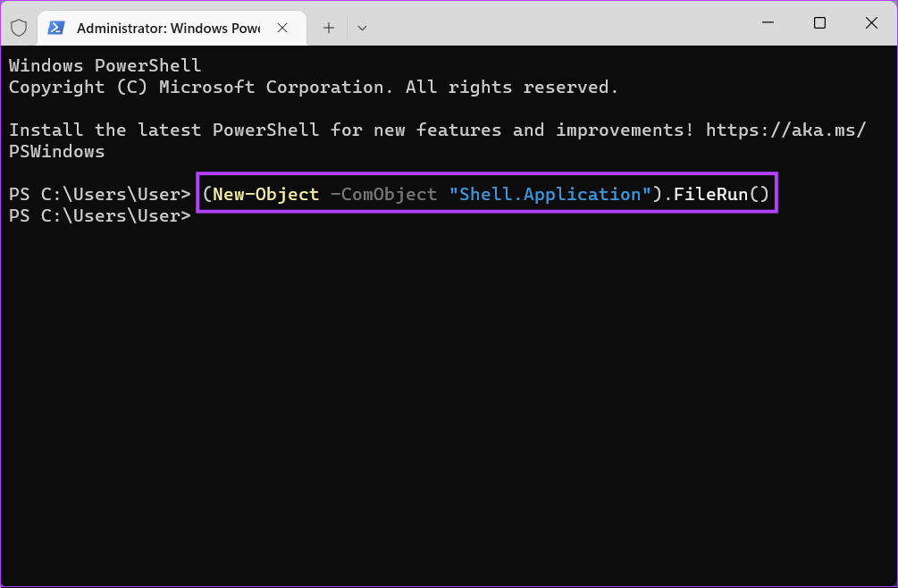Minimize the Terminal window
The height and width of the screenshot is (588, 898).
(x=768, y=23)
